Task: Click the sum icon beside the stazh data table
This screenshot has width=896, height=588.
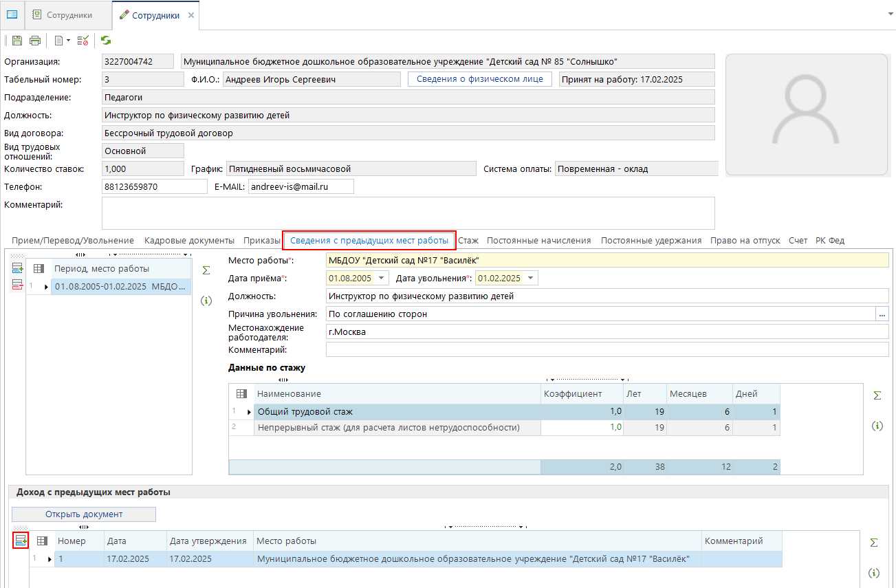Action: [x=877, y=395]
